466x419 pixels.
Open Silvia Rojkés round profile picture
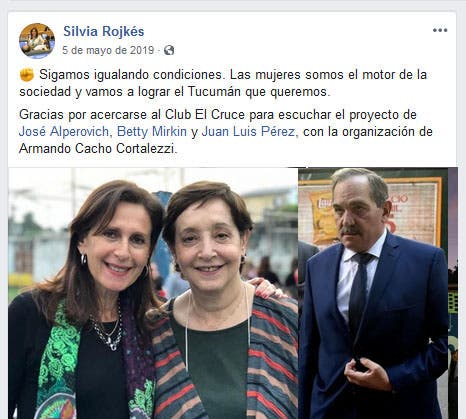[37, 41]
